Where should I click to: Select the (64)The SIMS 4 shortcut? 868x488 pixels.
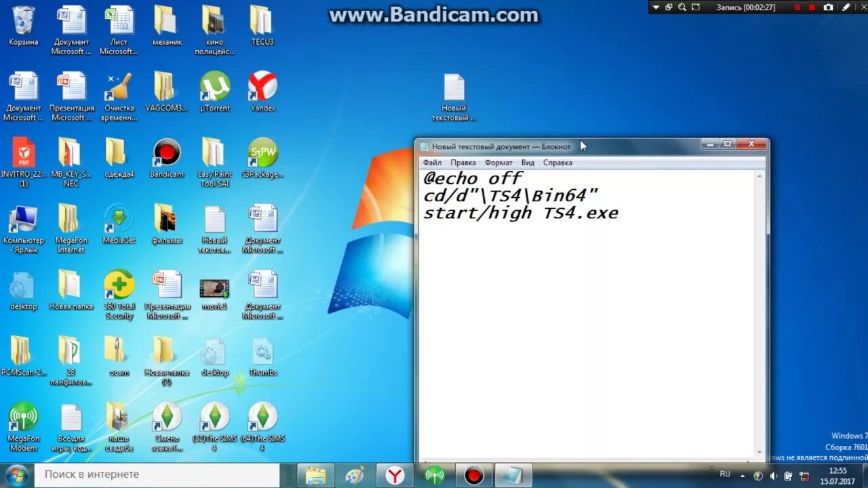coord(262,428)
